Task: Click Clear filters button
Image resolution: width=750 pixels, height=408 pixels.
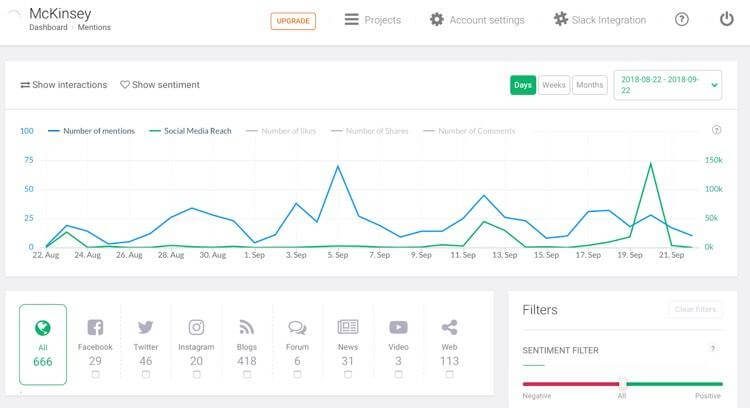Action: [695, 309]
